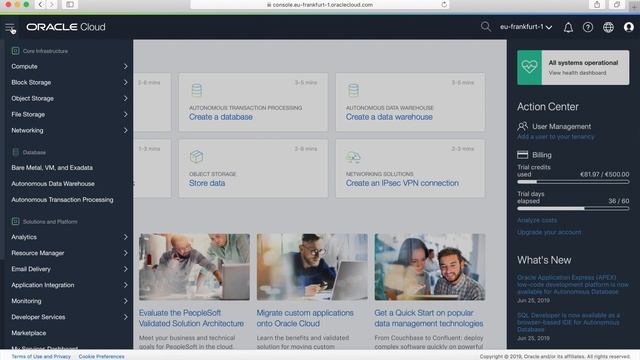The image size is (640, 360).
Task: Click the Database section icon
Action: point(16,152)
